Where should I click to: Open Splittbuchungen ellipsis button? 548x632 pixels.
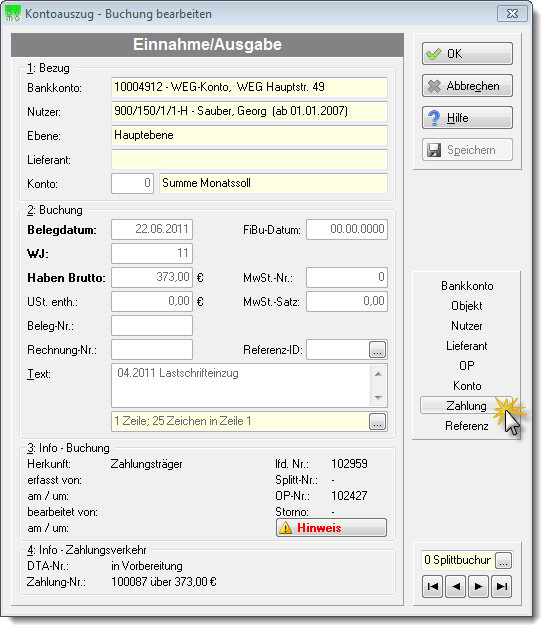point(503,560)
